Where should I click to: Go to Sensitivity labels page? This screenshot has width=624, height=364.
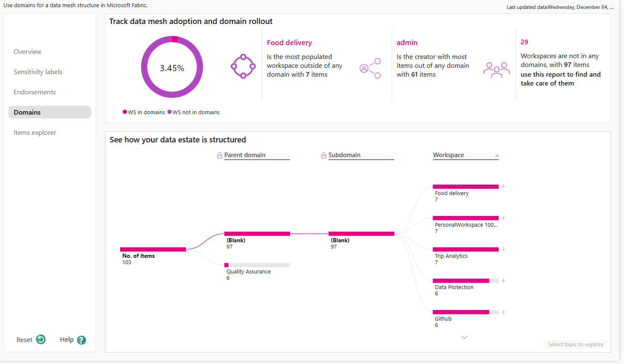[38, 72]
